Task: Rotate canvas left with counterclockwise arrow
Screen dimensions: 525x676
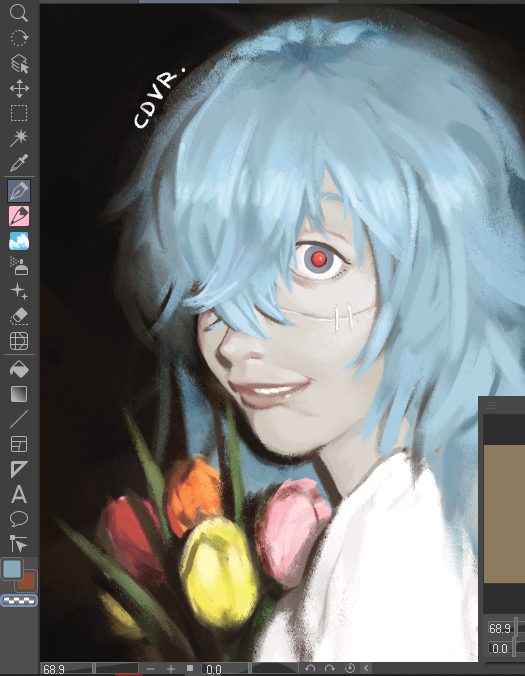Action: 310,668
